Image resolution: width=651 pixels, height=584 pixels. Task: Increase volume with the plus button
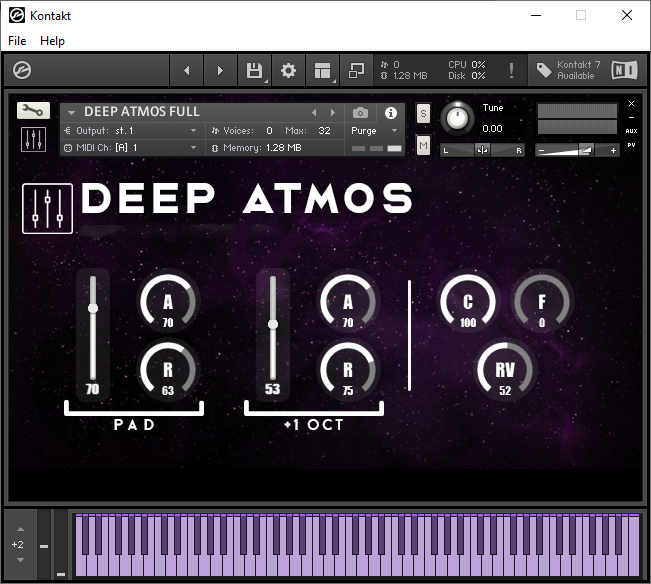coord(613,151)
